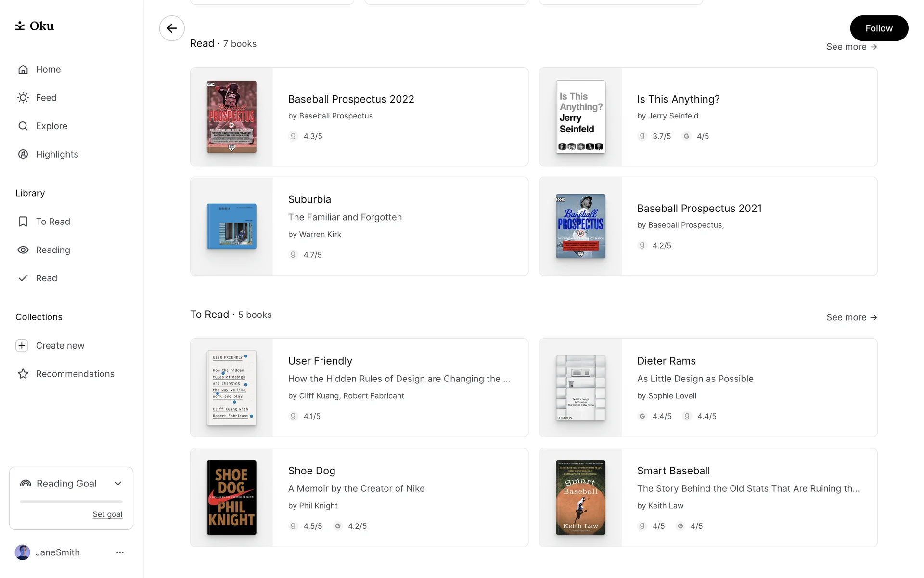Screen dimensions: 924x578
Task: Click the back arrow button
Action: 172,28
